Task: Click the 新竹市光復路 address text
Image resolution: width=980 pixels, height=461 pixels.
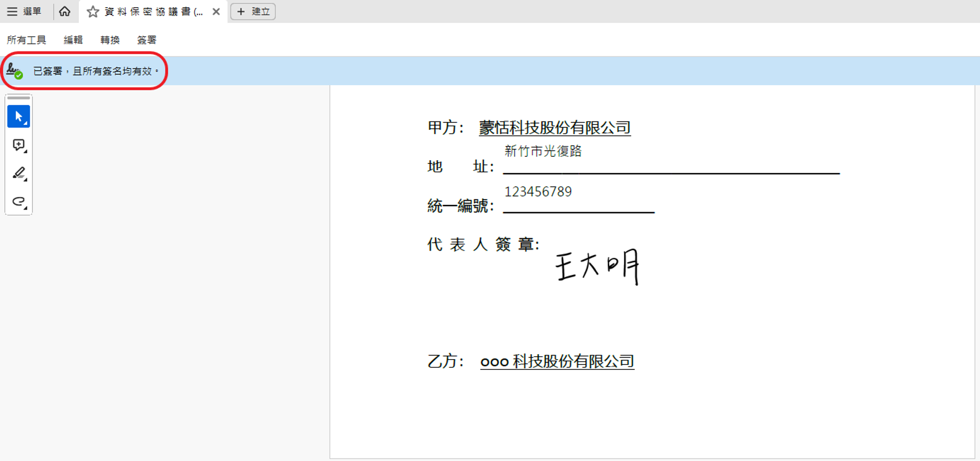Action: pyautogui.click(x=543, y=151)
